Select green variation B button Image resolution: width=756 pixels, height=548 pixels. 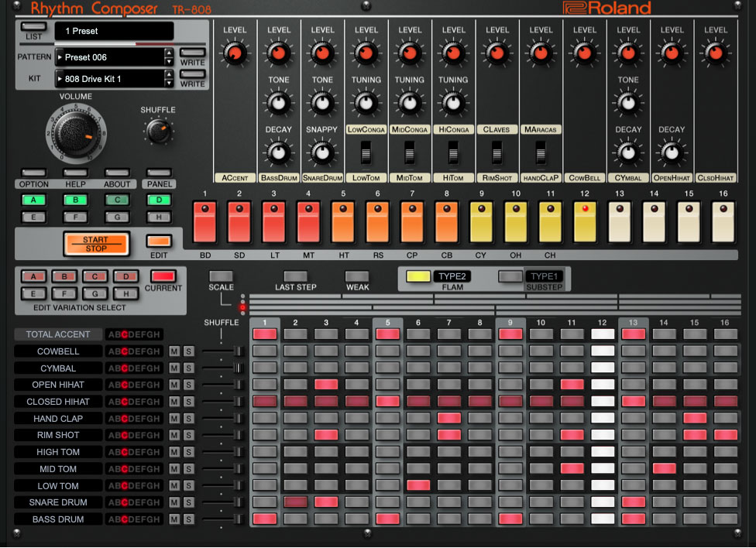coord(76,200)
